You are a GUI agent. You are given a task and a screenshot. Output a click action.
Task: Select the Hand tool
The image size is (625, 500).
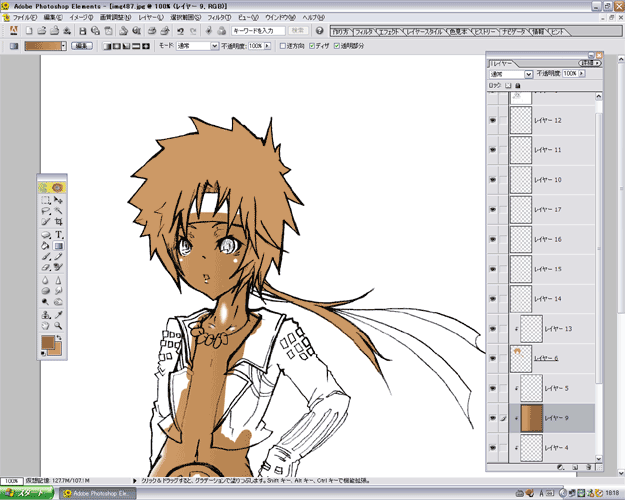point(46,326)
